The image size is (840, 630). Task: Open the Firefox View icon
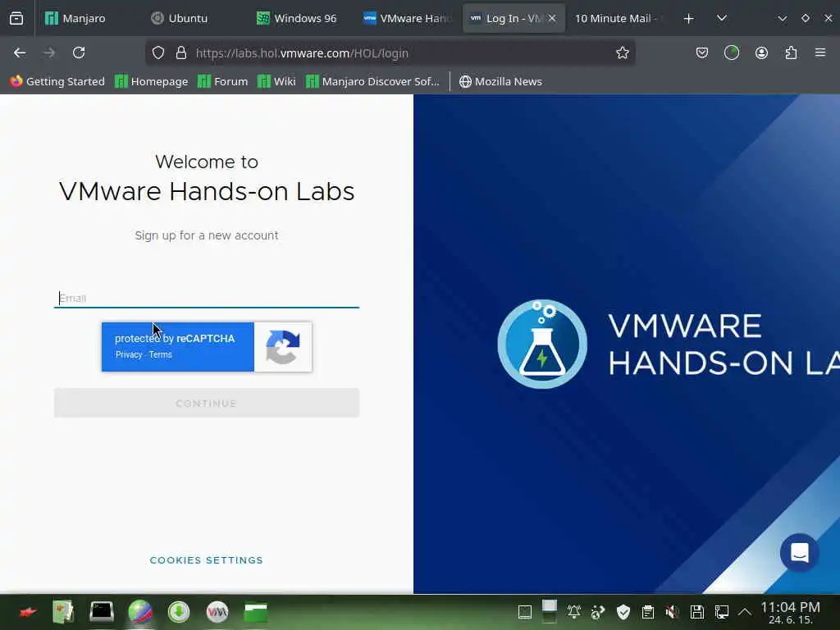(x=16, y=18)
